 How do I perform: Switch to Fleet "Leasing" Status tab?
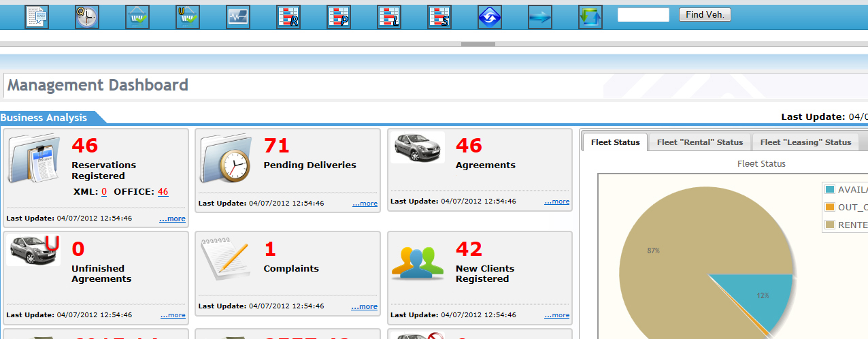click(x=805, y=142)
